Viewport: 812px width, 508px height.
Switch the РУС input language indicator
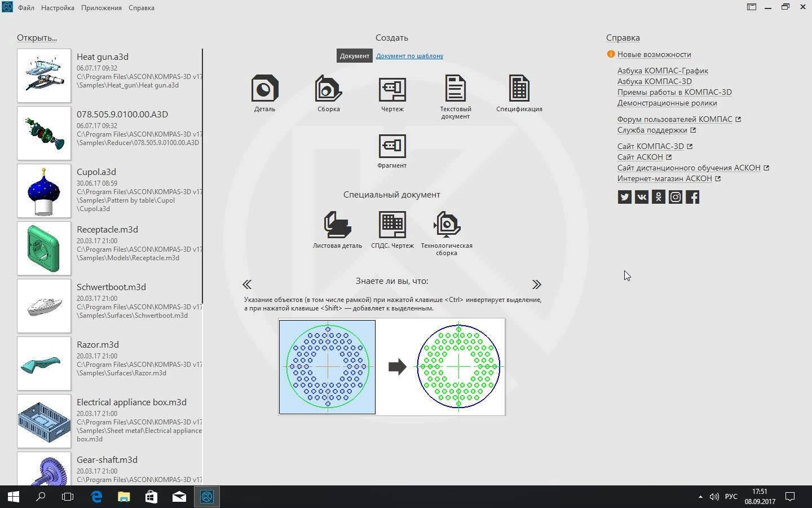[x=731, y=497]
